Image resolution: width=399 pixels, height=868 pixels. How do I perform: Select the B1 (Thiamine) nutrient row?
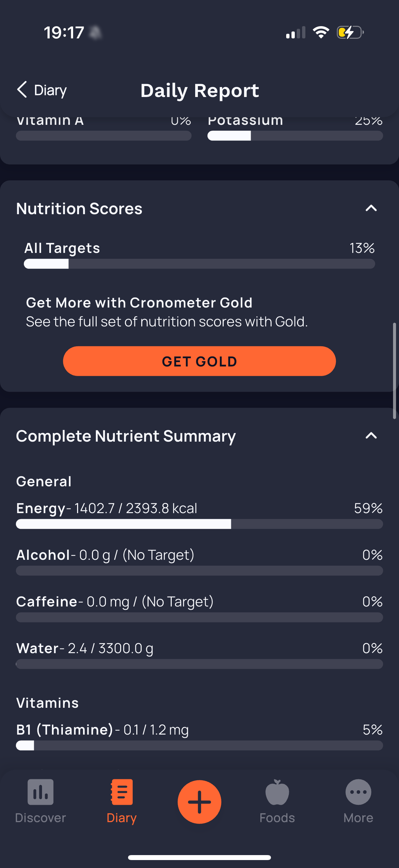click(x=199, y=736)
